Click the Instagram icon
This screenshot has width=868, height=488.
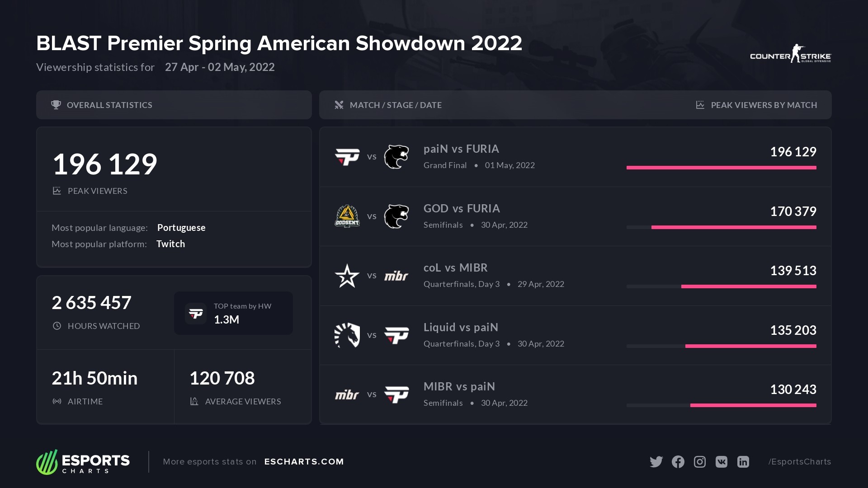[x=699, y=461]
